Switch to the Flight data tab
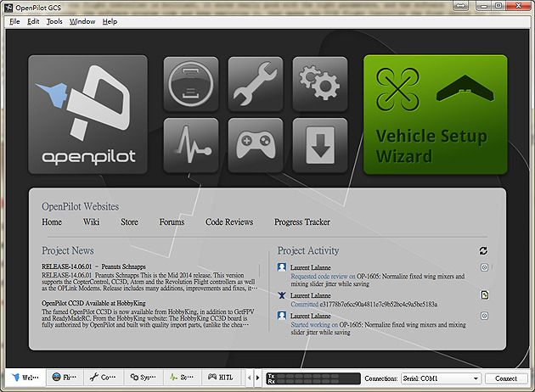Viewport: 535px width, 392px height. (x=65, y=378)
